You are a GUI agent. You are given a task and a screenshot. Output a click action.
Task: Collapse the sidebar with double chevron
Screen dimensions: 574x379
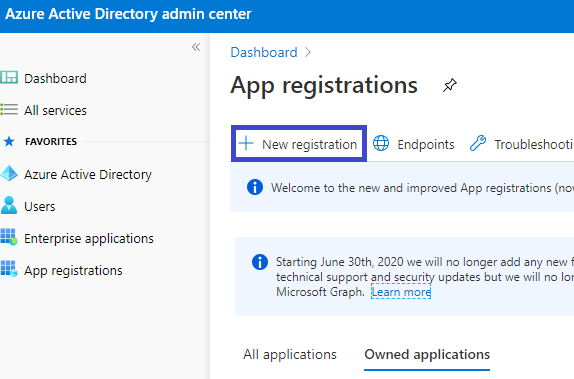196,47
